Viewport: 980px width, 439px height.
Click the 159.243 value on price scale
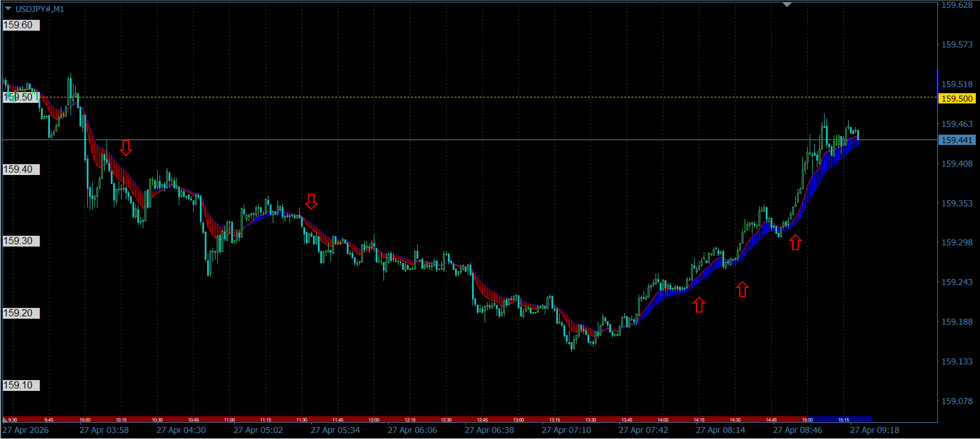pyautogui.click(x=957, y=282)
